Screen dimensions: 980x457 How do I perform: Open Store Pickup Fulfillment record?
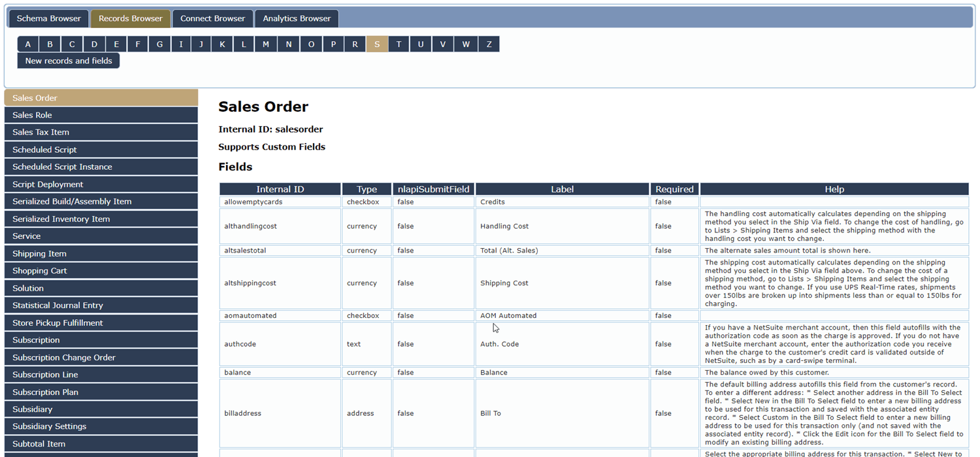pos(101,323)
